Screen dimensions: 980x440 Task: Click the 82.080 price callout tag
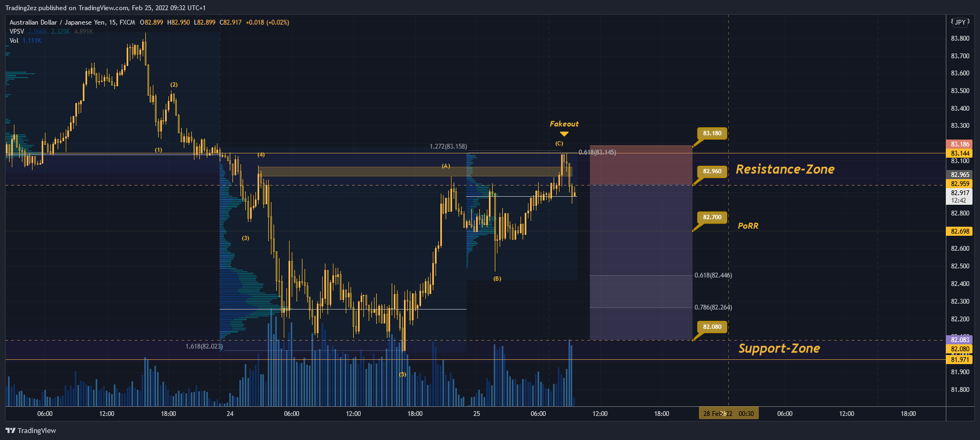[712, 327]
